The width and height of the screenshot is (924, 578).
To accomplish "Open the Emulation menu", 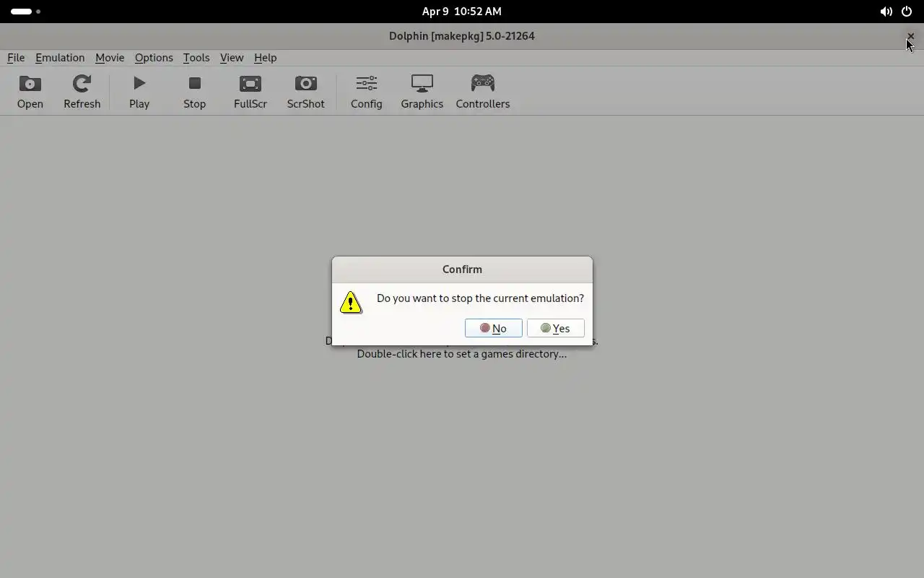I will coord(60,58).
